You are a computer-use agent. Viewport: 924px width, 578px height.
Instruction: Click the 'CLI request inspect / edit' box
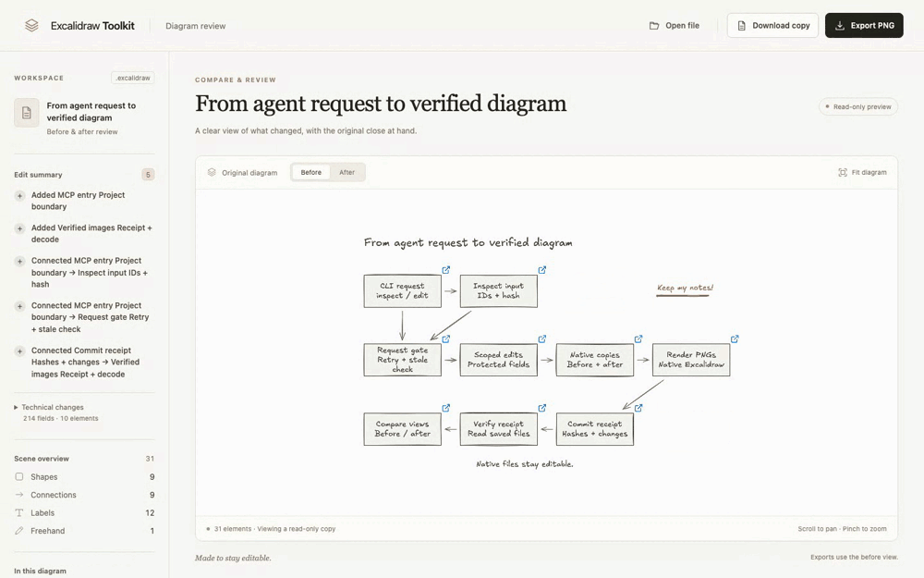tap(403, 290)
